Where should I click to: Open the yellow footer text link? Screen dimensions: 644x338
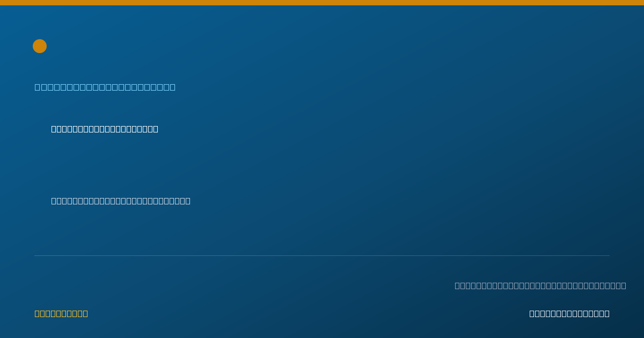coord(61,313)
